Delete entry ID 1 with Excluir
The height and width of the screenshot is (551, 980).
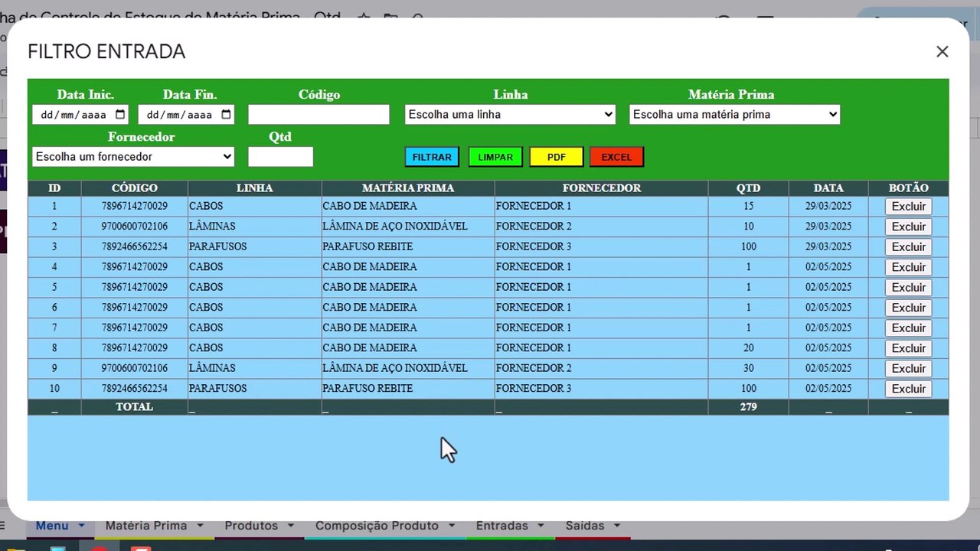(909, 207)
